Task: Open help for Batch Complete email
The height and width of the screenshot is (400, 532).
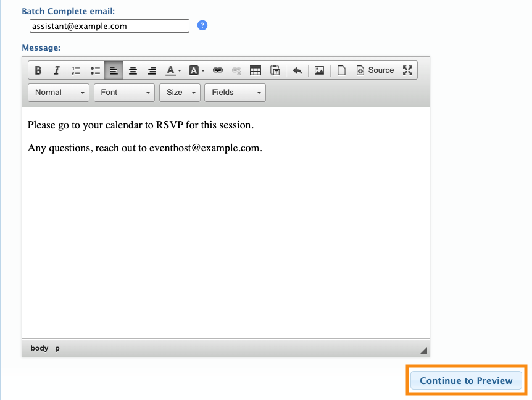Action: point(202,25)
